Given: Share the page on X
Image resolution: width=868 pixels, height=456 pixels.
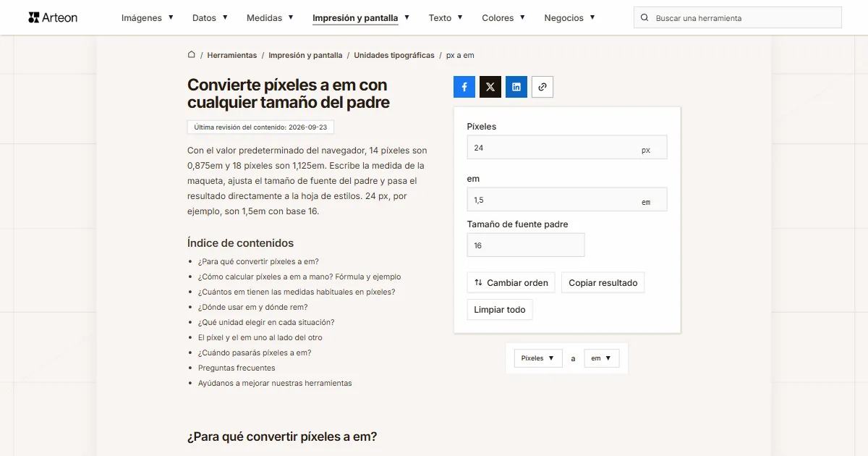Looking at the screenshot, I should coord(490,87).
